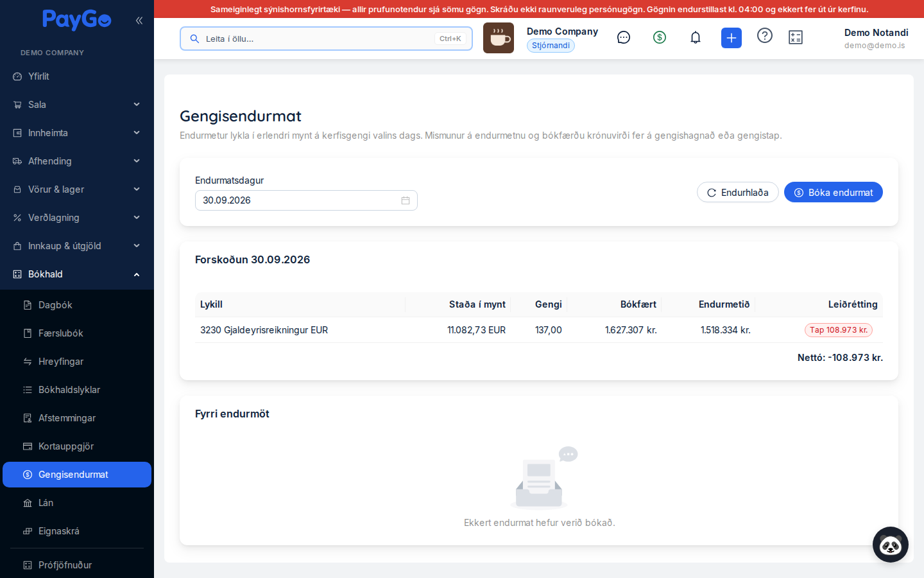The width and height of the screenshot is (924, 578).
Task: Expand the Sala menu chevron
Action: coord(137,105)
